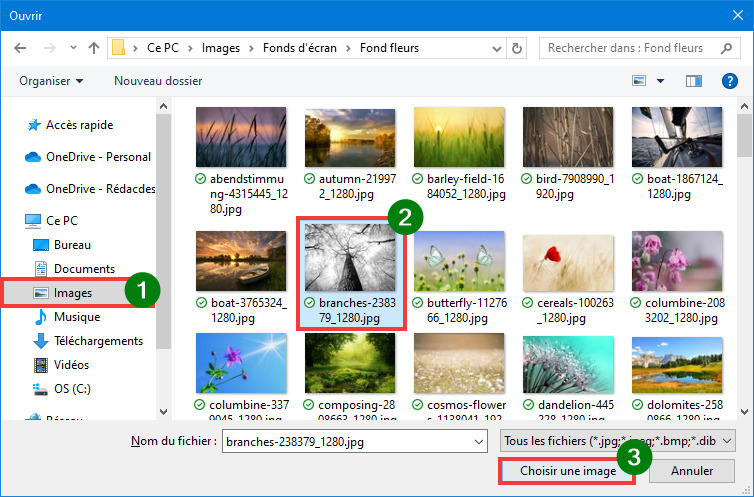The image size is (754, 497).
Task: Select the dolomites-2580866 thumbnail
Action: tap(677, 365)
